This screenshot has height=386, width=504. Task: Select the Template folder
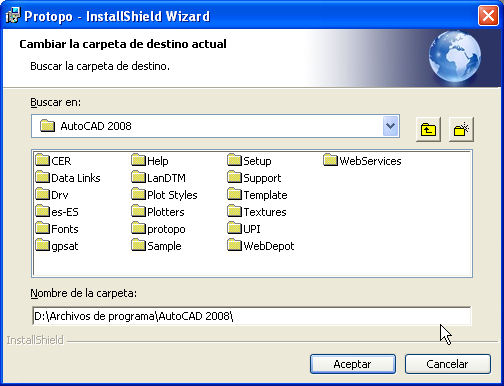(257, 195)
